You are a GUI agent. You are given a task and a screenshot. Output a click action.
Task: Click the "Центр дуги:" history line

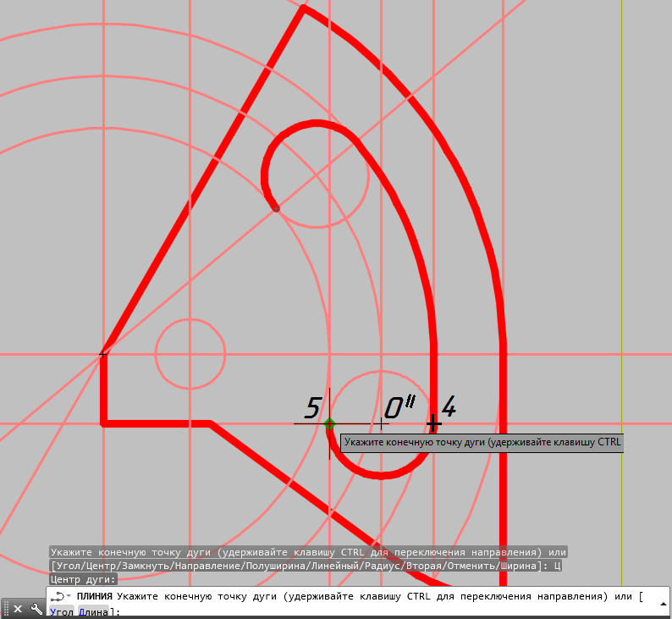point(84,579)
